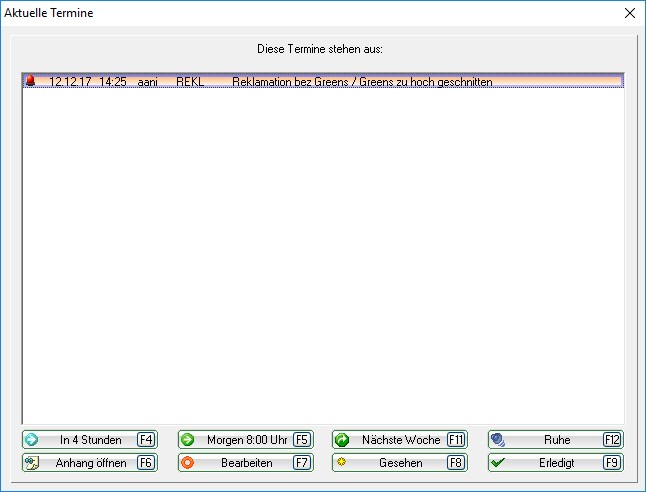Screen dimensions: 646x492
Task: Click the orange Bearbeiten icon
Action: 188,463
